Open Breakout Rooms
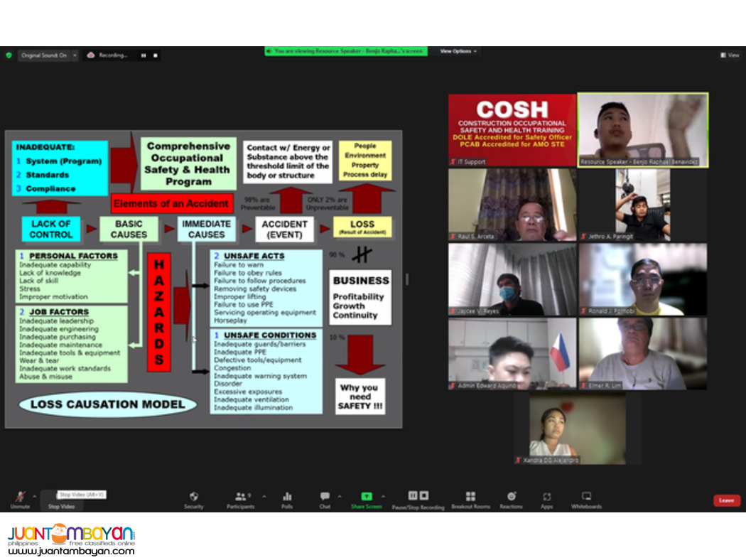 [x=470, y=497]
